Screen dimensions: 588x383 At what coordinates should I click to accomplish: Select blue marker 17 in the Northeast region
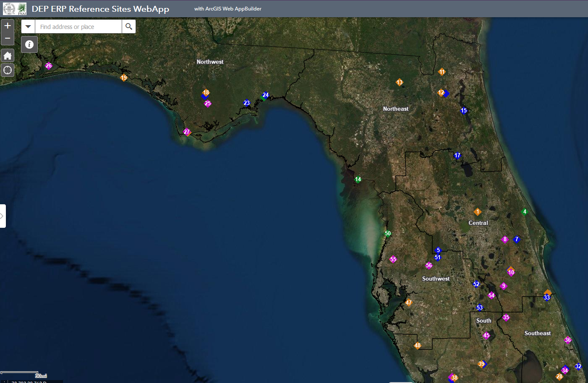[x=457, y=155]
